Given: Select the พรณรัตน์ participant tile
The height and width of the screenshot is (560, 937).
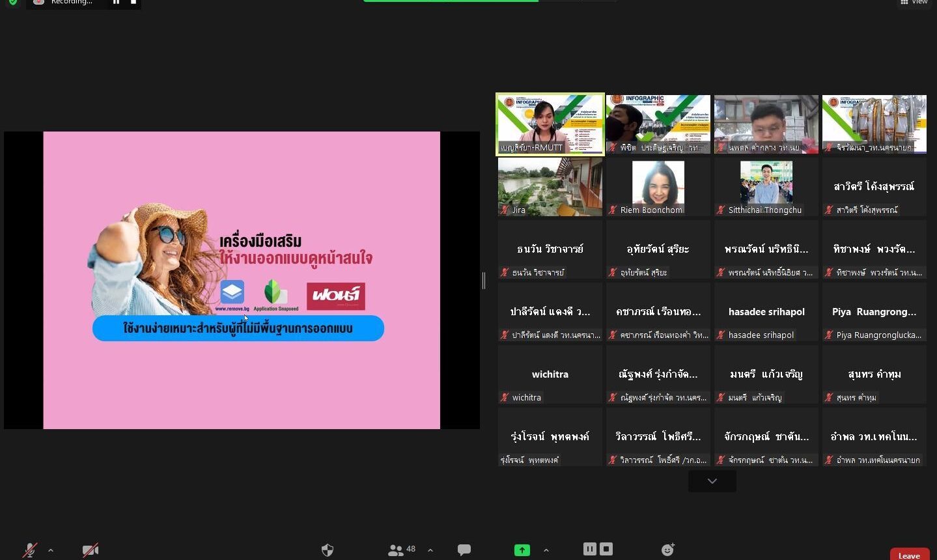Looking at the screenshot, I should 766,249.
